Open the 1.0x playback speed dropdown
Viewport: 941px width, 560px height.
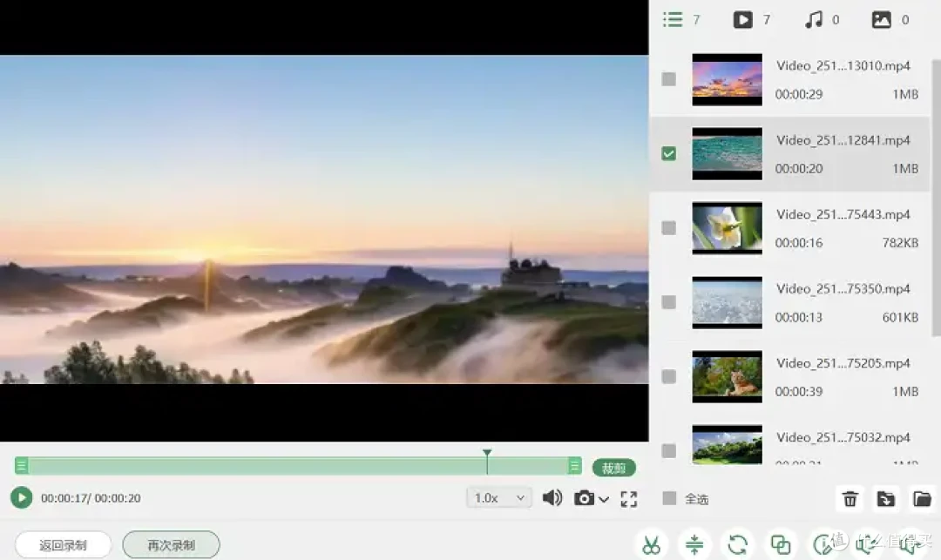pos(499,497)
